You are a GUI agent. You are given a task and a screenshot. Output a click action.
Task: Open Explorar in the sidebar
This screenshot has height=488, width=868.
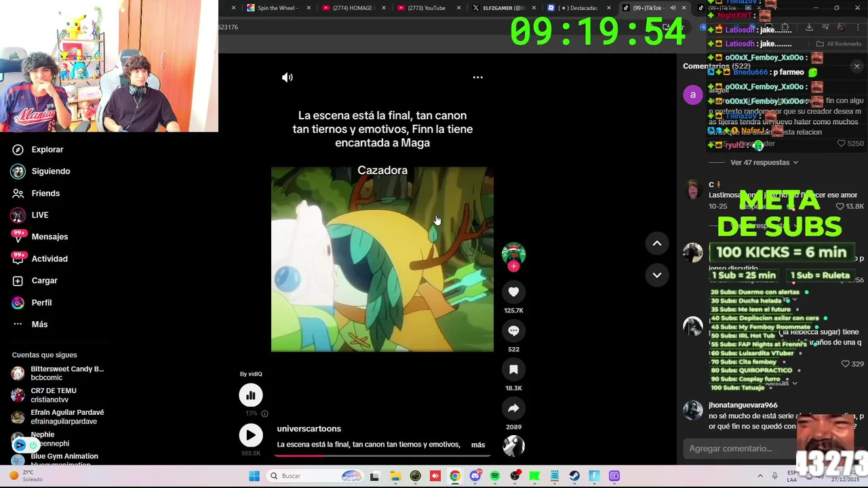point(47,150)
